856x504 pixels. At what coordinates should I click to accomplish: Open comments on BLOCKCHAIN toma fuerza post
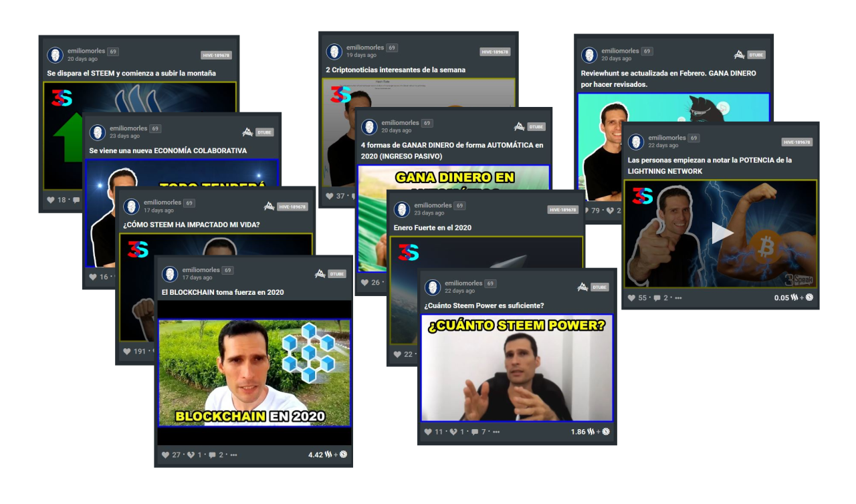click(x=213, y=455)
